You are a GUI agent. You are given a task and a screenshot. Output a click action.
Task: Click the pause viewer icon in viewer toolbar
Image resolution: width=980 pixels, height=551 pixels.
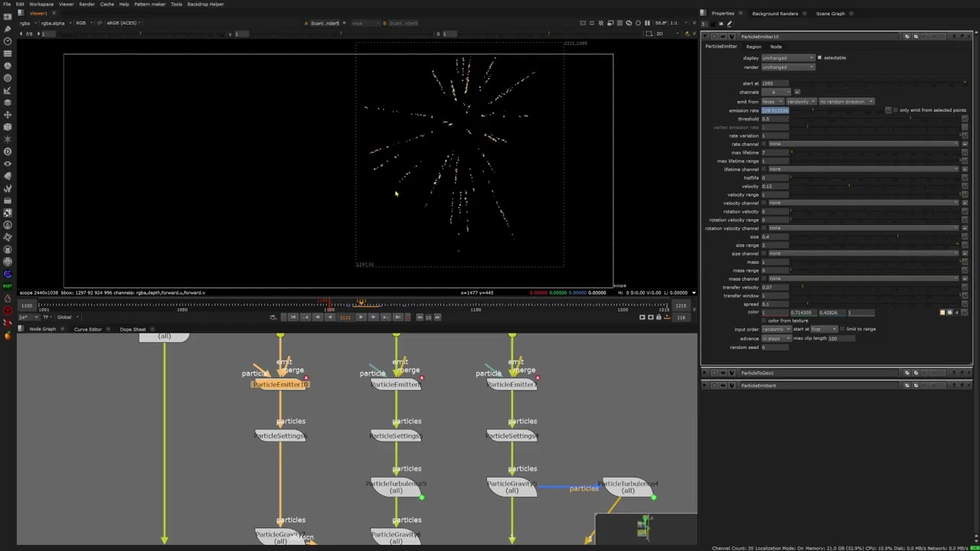(x=648, y=23)
